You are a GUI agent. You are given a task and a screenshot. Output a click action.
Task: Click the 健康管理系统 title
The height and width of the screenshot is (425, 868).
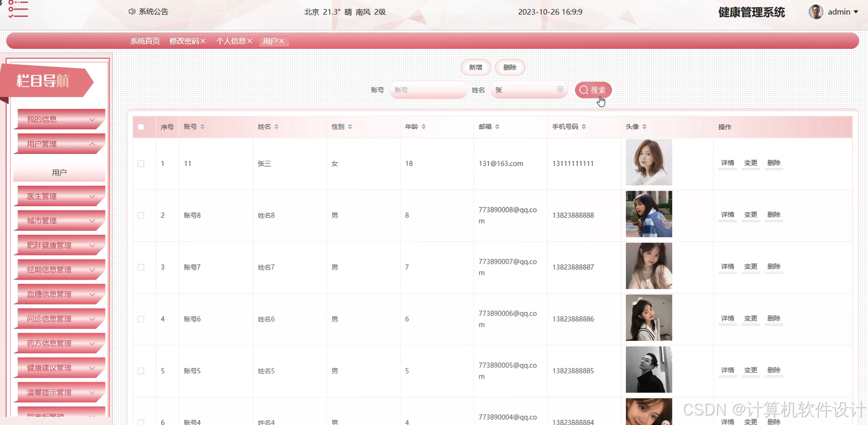point(752,12)
